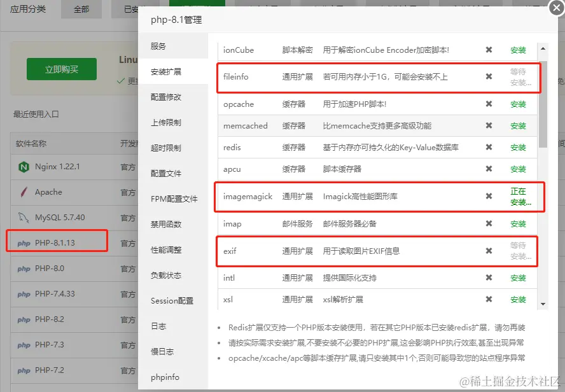Viewport: 565px width, 392px height.
Task: Select the 安装扩展 menu item
Action: click(173, 72)
